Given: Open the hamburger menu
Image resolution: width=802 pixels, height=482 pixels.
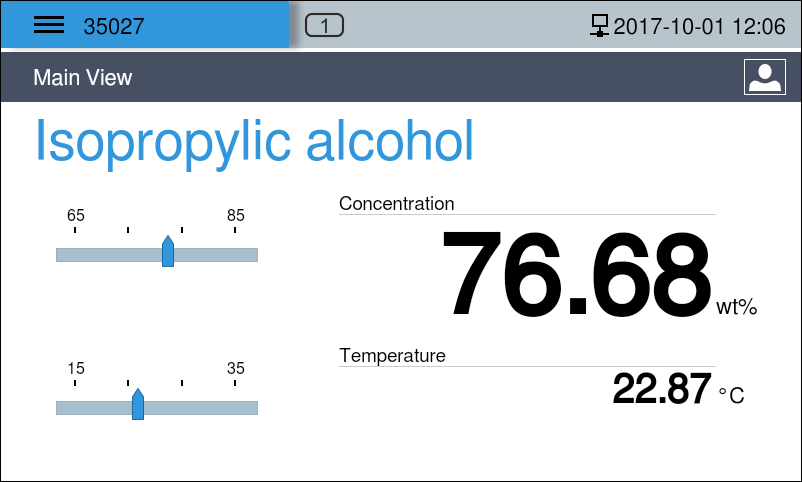Looking at the screenshot, I should point(49,26).
